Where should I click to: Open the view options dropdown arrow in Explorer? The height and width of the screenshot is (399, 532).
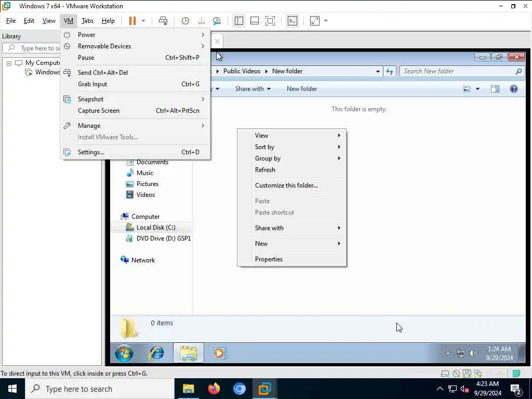477,89
